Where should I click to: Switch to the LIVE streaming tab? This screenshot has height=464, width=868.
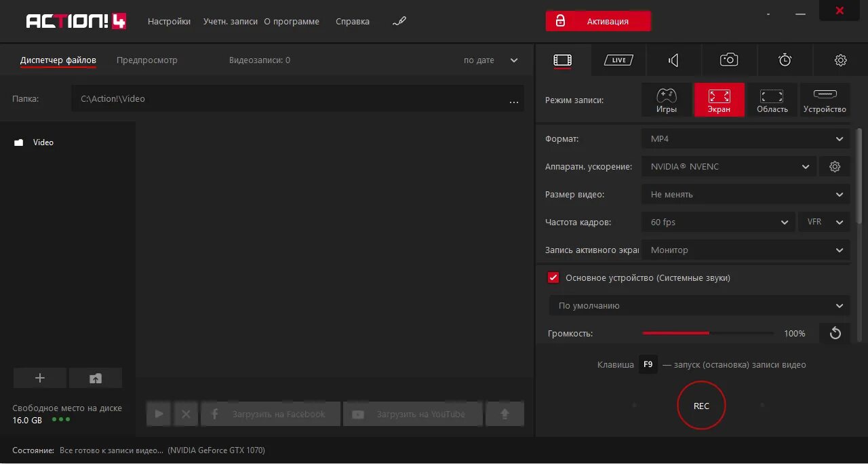(618, 60)
